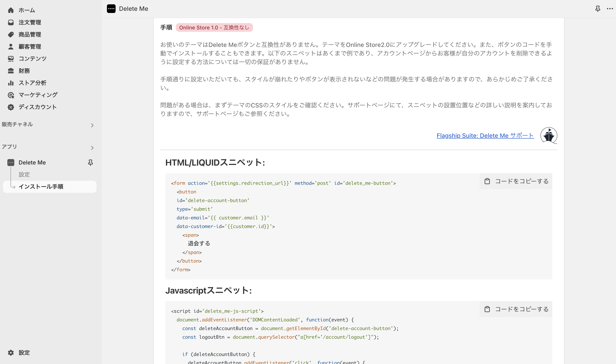The height and width of the screenshot is (364, 616).
Task: Click the Javascriptスニペット: heading
Action: click(x=208, y=291)
